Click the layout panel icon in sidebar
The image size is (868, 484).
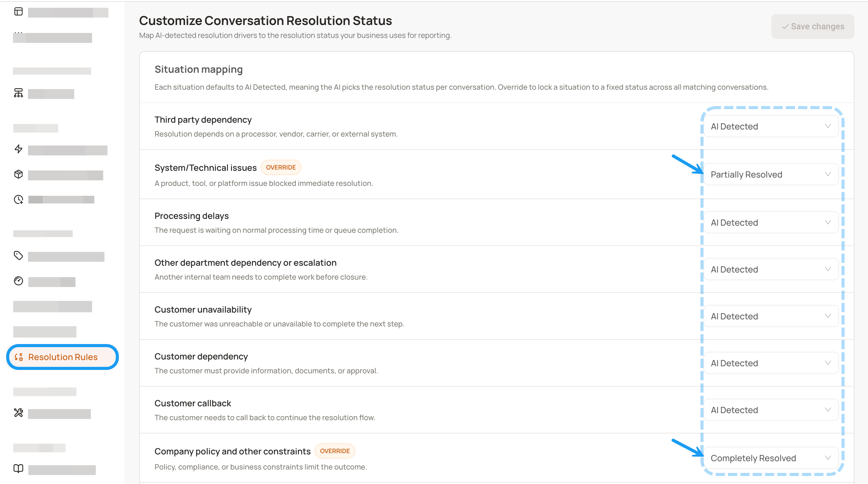18,12
